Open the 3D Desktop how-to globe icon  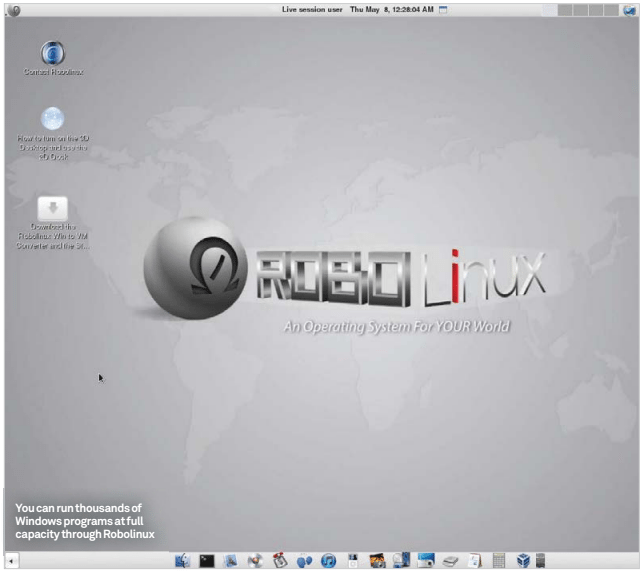tap(52, 118)
